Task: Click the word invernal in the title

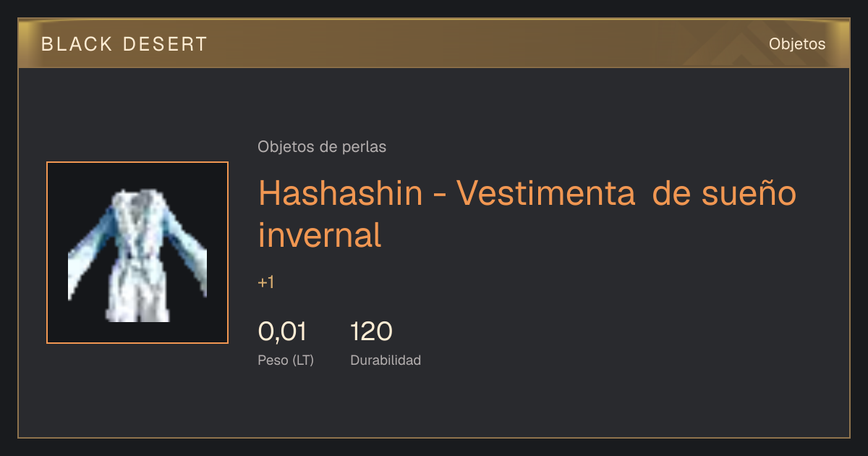Action: [x=320, y=235]
